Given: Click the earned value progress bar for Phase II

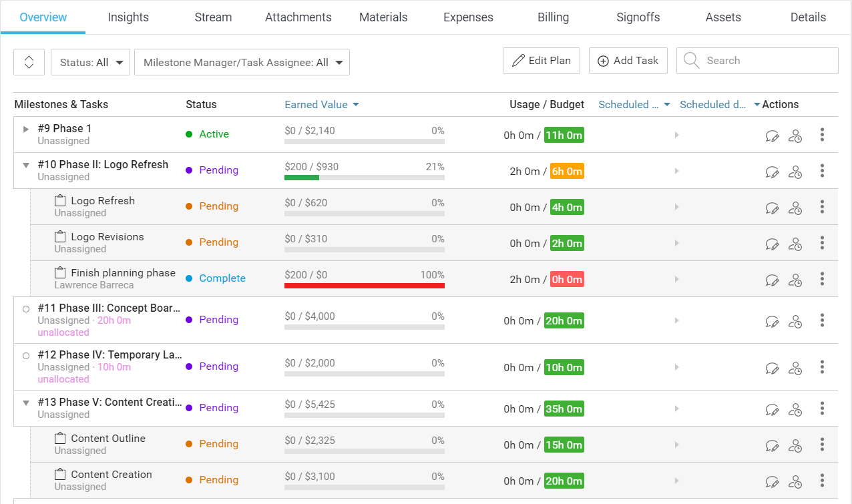Looking at the screenshot, I should (364, 178).
